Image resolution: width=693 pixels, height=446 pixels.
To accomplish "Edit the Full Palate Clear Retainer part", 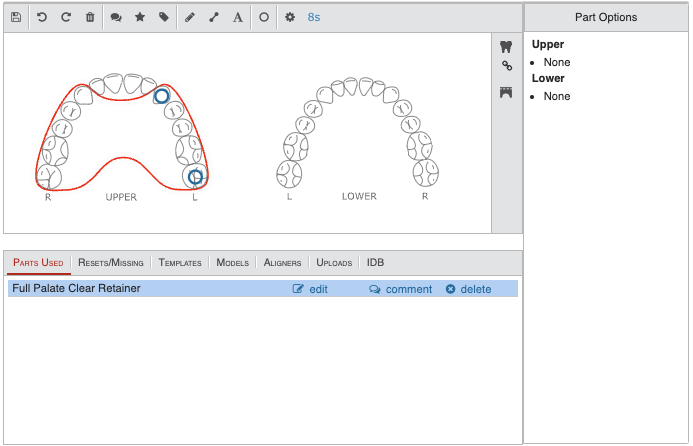I will pos(310,289).
